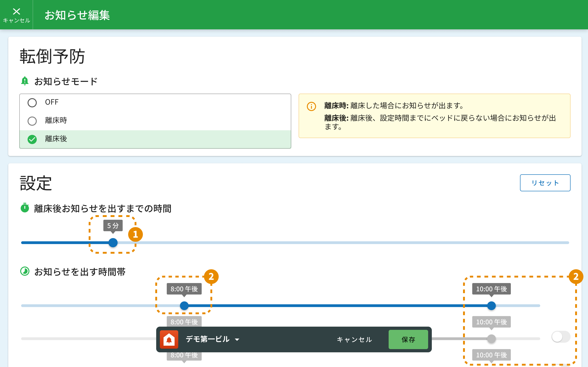
Task: Click the green stopwatch timer icon
Action: tap(25, 208)
